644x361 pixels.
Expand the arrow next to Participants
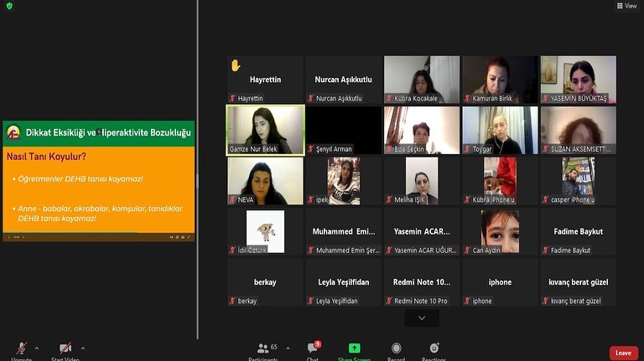tap(288, 348)
